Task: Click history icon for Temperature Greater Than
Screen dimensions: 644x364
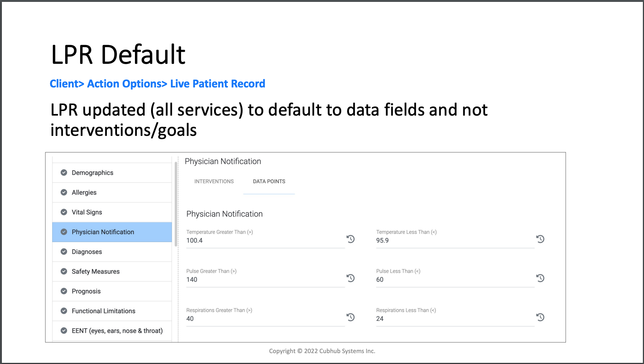Action: 350,239
